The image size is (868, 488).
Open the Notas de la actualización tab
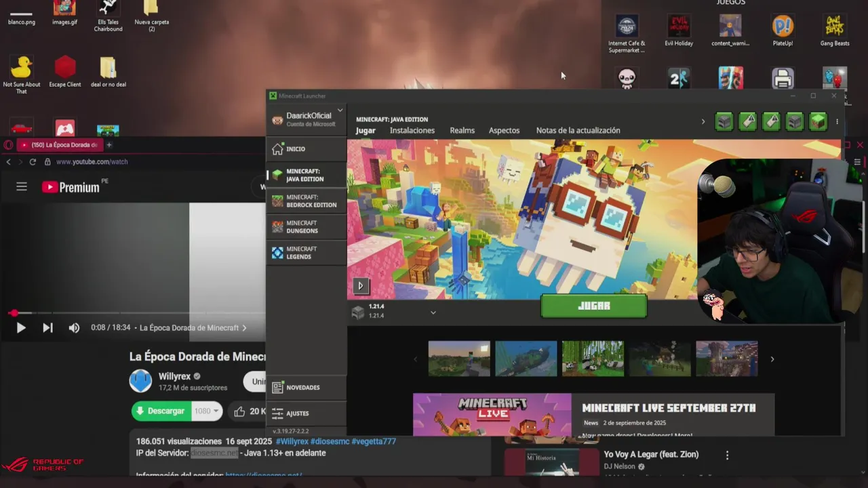tap(578, 130)
